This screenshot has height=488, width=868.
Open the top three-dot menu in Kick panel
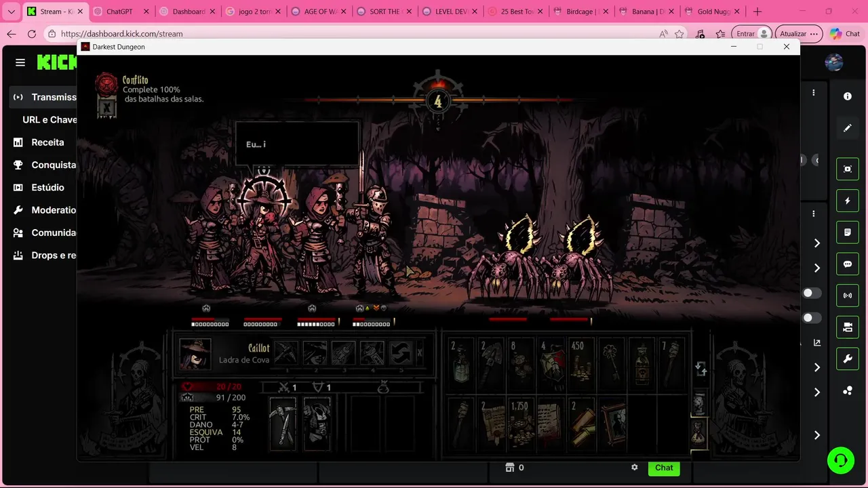pos(814,93)
